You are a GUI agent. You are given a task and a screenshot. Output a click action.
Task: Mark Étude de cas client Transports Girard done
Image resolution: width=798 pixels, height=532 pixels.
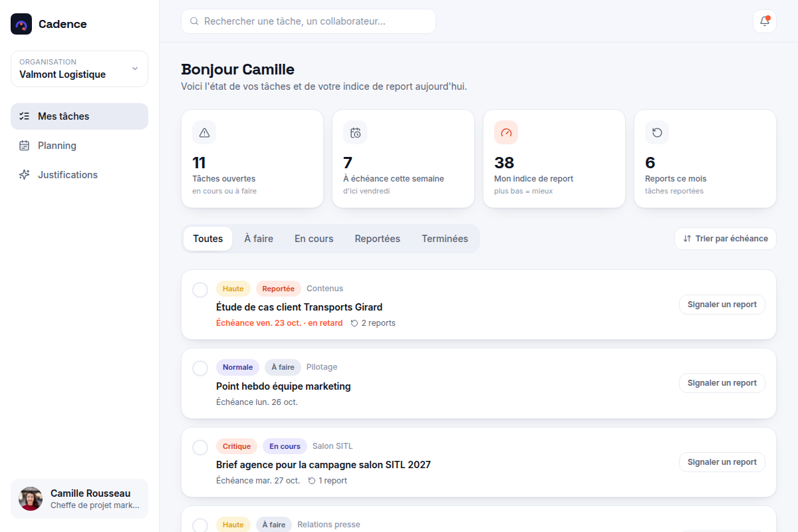tap(200, 290)
